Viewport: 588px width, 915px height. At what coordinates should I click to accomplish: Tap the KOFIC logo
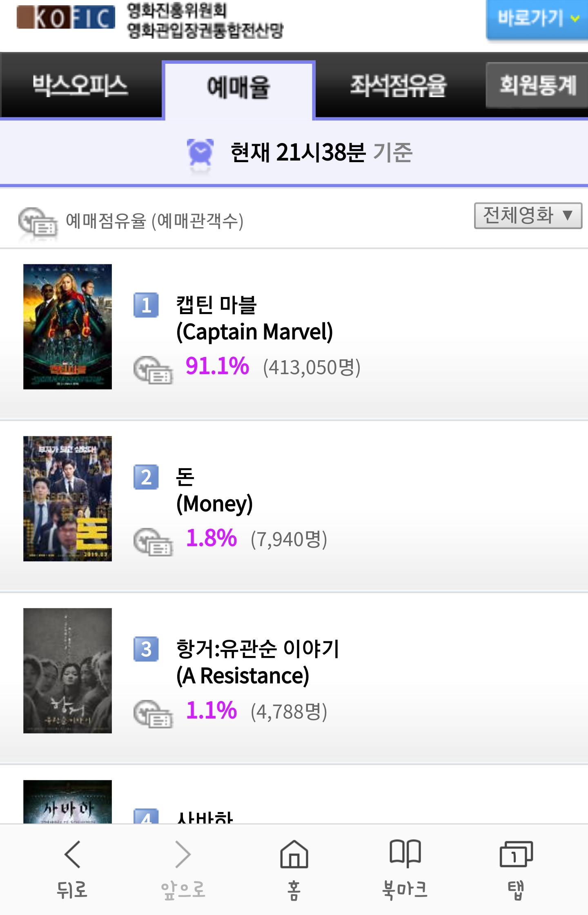click(66, 18)
